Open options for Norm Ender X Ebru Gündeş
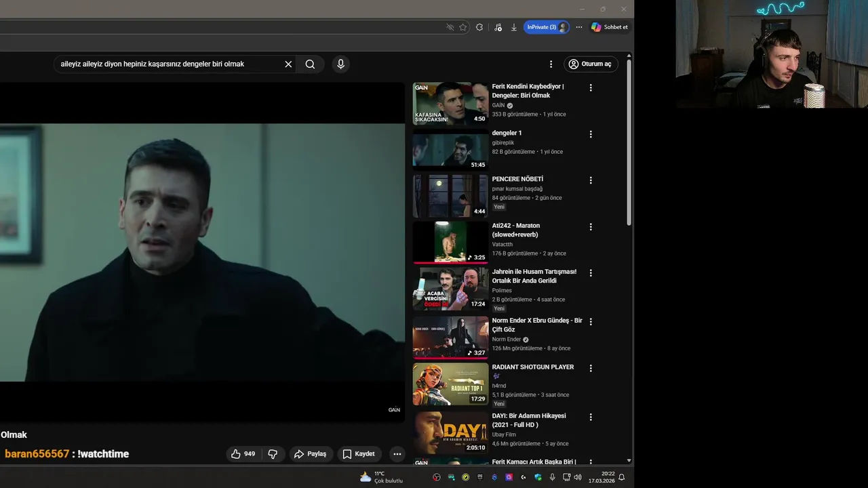Viewport: 868px width, 488px height. coord(591,321)
